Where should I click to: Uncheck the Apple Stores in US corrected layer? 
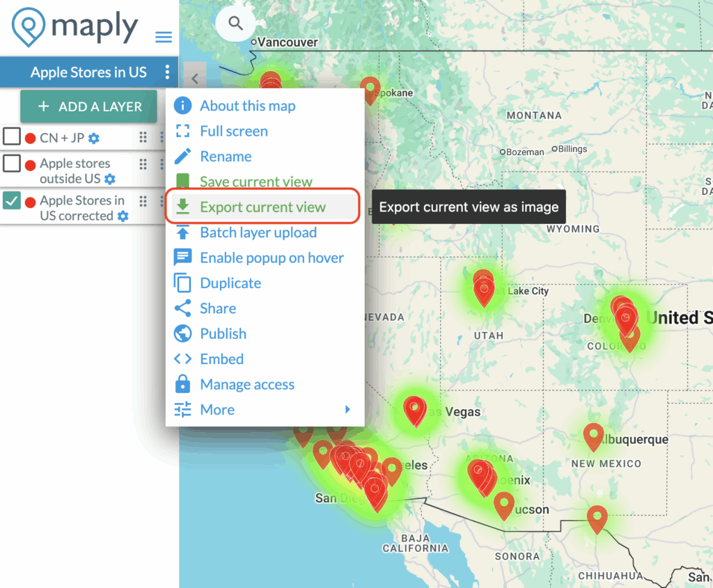(11, 200)
